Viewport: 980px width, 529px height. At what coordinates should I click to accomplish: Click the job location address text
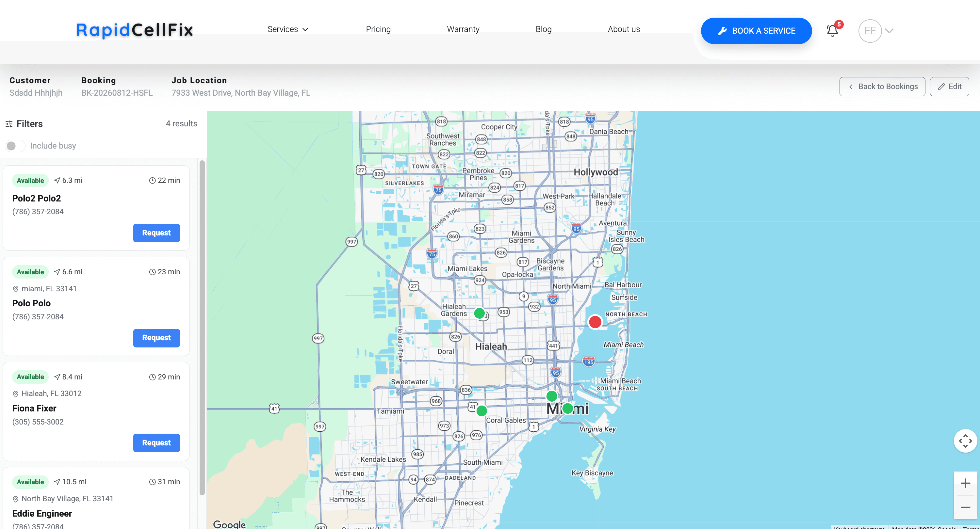click(241, 93)
